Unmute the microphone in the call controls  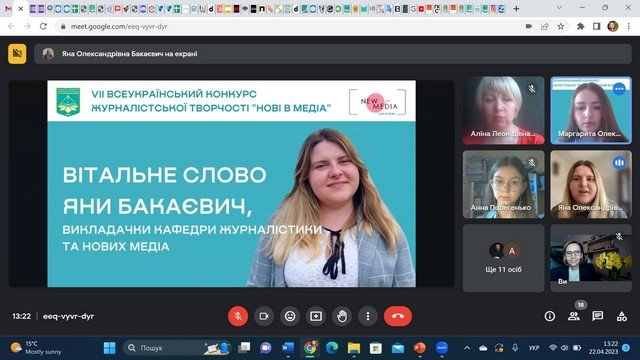pos(238,316)
